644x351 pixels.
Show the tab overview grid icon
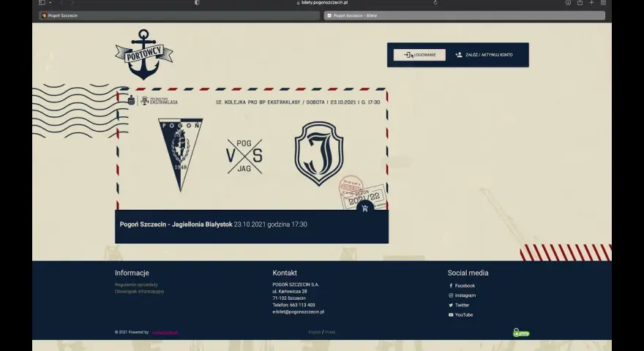point(603,2)
